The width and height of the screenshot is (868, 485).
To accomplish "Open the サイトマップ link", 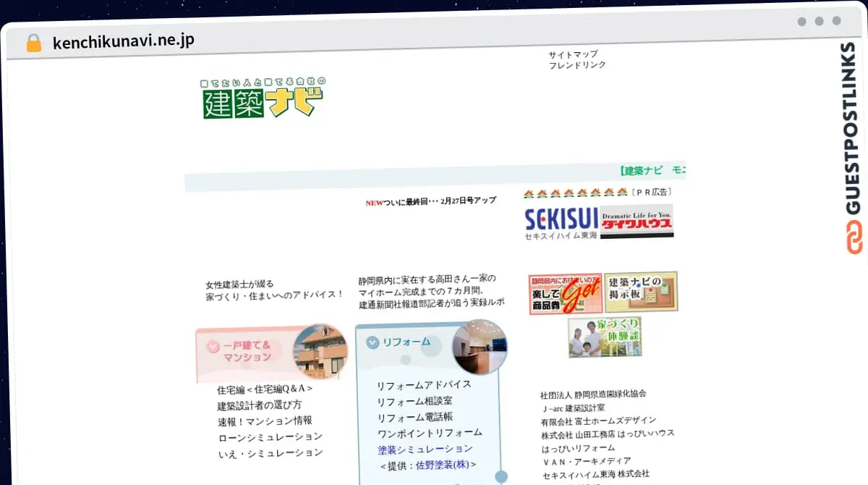I will [573, 54].
